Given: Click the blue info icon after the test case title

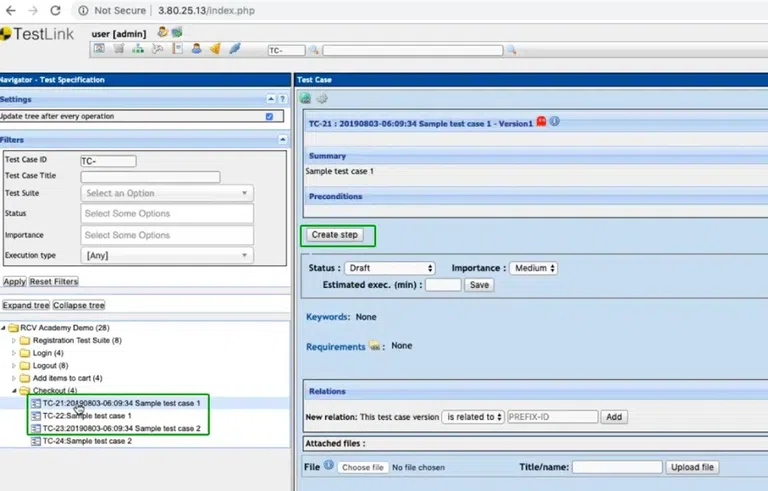Looking at the screenshot, I should [554, 122].
